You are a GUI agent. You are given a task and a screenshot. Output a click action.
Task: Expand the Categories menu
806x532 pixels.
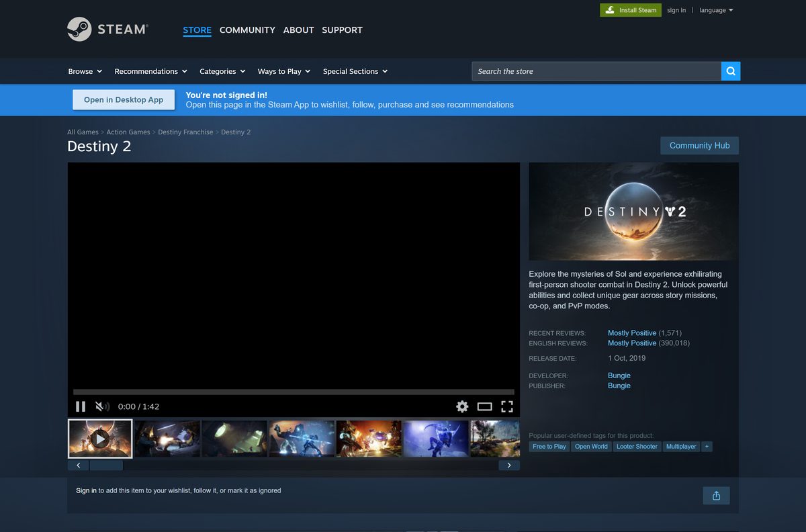click(x=222, y=71)
